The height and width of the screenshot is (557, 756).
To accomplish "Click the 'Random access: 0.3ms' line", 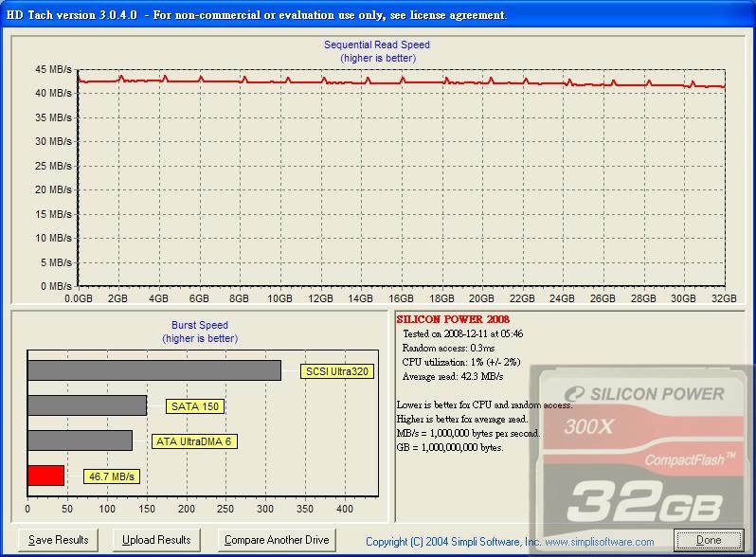I will 448,348.
